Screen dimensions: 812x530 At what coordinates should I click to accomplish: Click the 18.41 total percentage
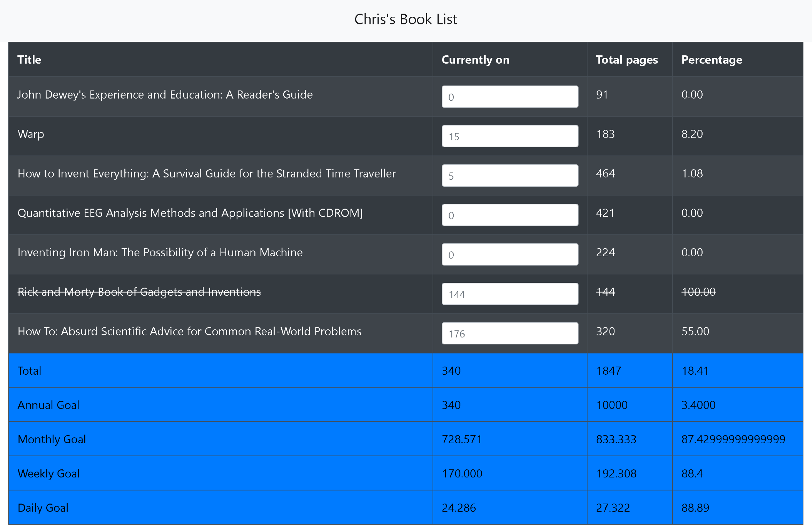695,371
